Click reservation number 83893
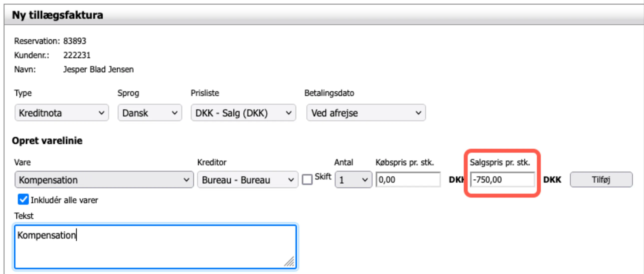The image size is (644, 274). [x=74, y=41]
